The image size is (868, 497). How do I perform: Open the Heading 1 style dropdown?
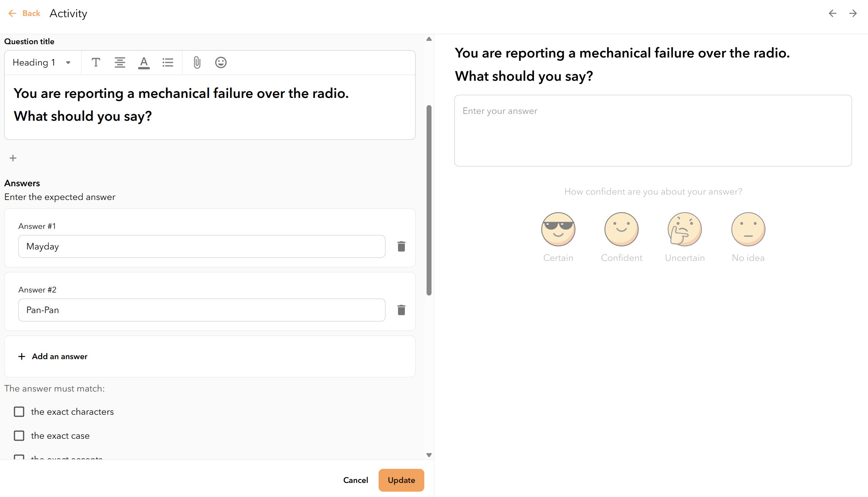point(42,62)
